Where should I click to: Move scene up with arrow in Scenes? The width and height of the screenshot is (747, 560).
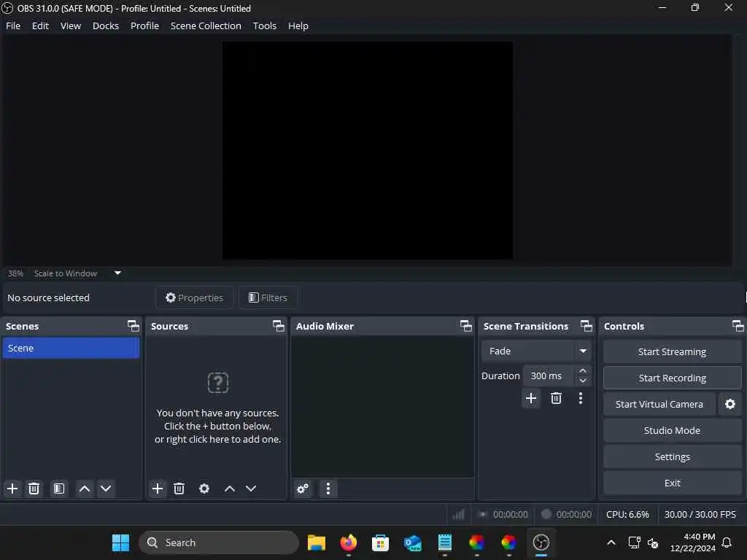[x=85, y=489]
